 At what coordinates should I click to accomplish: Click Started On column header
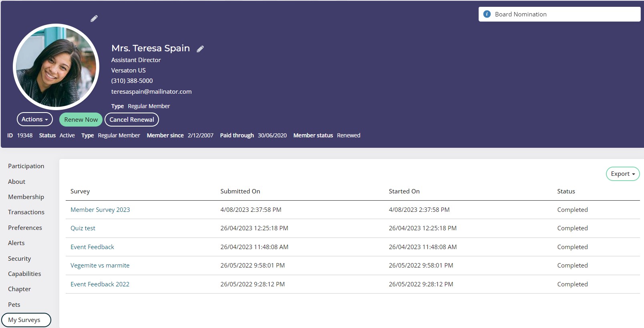[404, 191]
